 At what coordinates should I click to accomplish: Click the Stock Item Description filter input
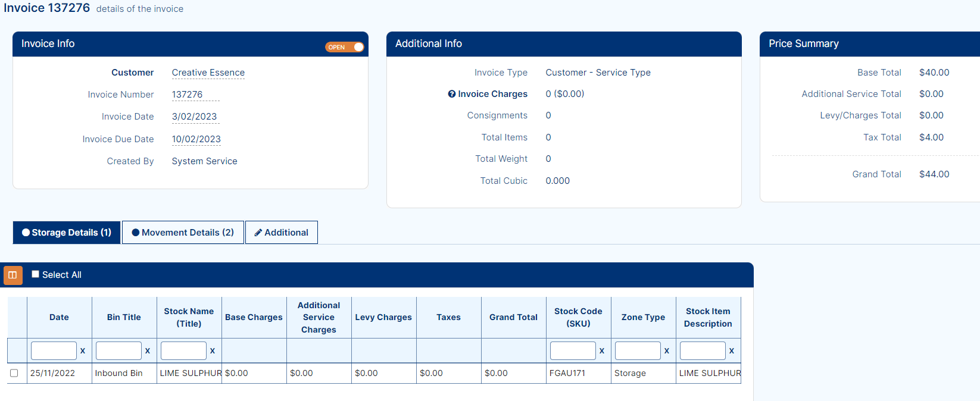(x=703, y=351)
